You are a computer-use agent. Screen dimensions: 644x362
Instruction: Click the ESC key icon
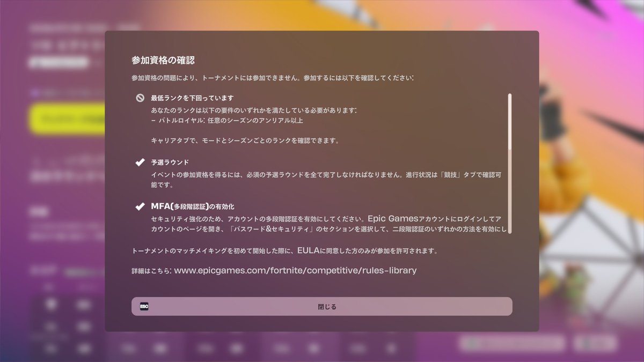144,307
